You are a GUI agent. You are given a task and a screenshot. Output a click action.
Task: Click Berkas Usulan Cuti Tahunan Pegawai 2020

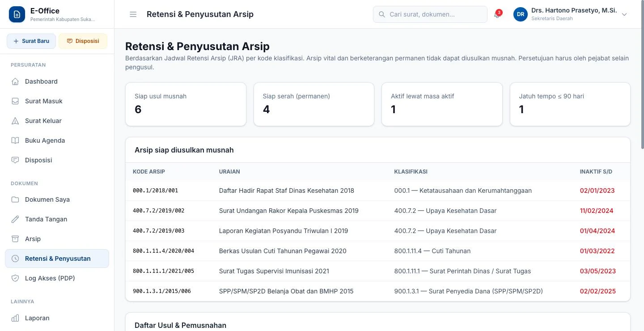[x=283, y=251]
